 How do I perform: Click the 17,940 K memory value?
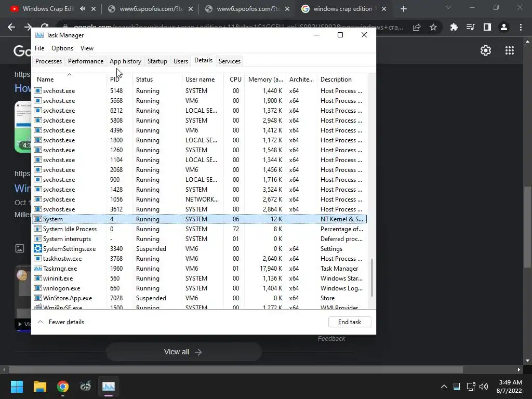[271, 269]
